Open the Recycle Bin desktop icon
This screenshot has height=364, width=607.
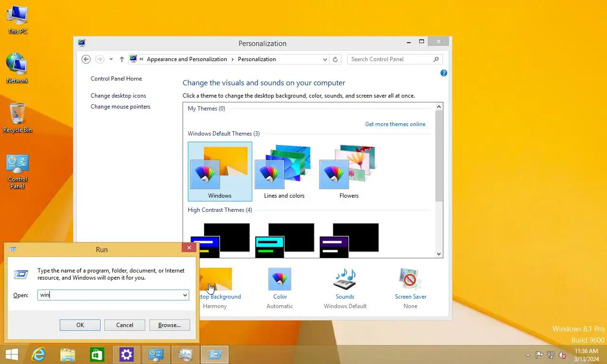18,118
